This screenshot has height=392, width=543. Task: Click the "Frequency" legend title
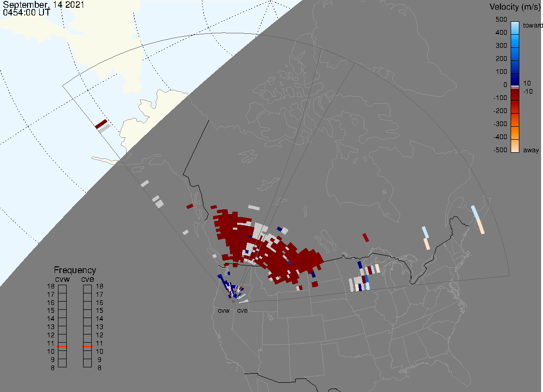(75, 270)
